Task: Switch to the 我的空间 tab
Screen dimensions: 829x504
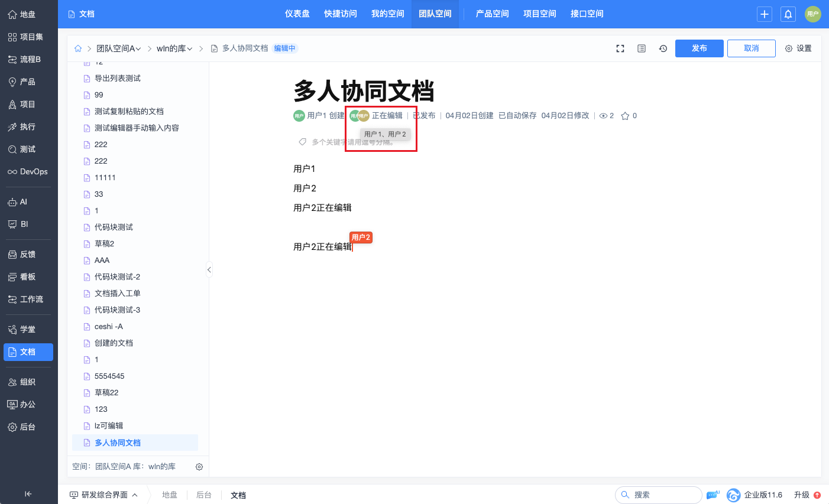Action: coord(388,14)
